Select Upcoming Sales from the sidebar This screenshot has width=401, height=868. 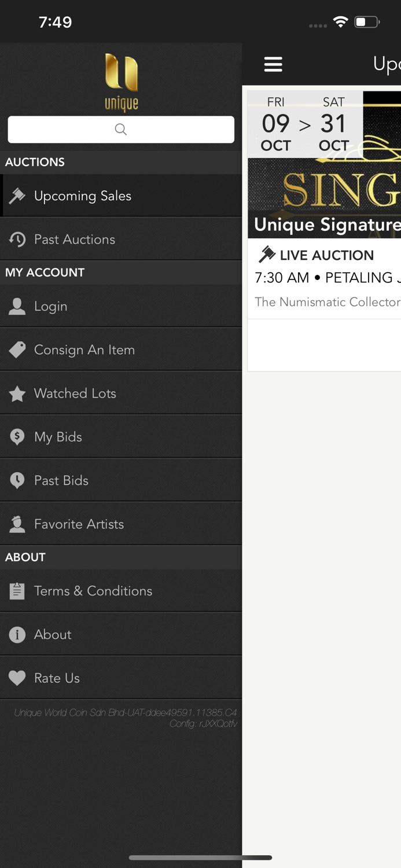pos(83,196)
